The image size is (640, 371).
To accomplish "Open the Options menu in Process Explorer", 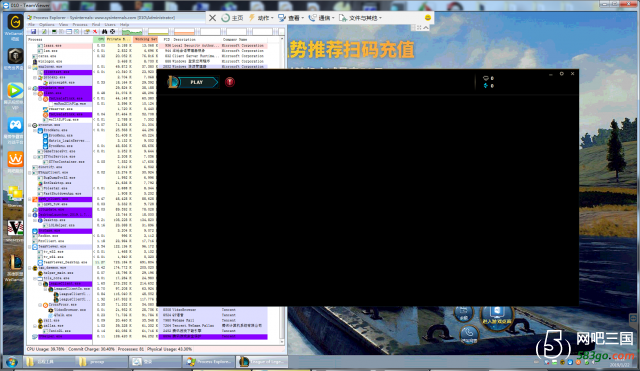I will pos(47,24).
